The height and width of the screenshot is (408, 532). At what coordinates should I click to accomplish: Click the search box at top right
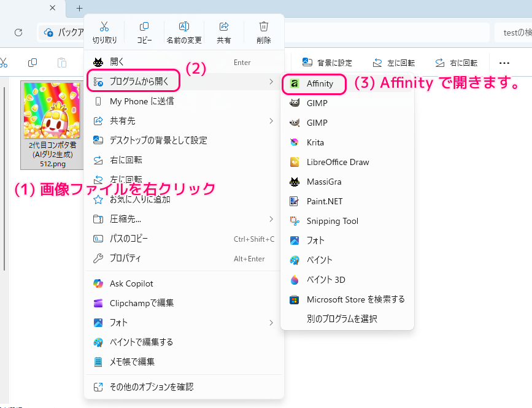coord(515,32)
